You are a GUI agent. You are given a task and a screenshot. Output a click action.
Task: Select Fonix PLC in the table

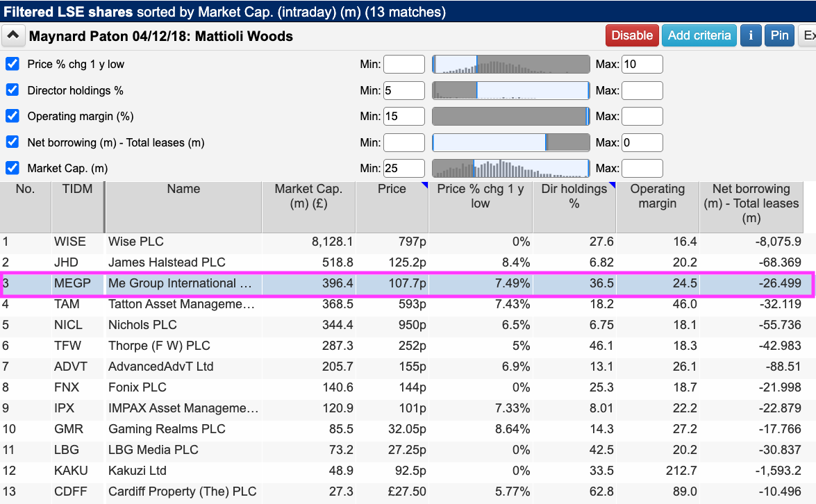pos(138,387)
